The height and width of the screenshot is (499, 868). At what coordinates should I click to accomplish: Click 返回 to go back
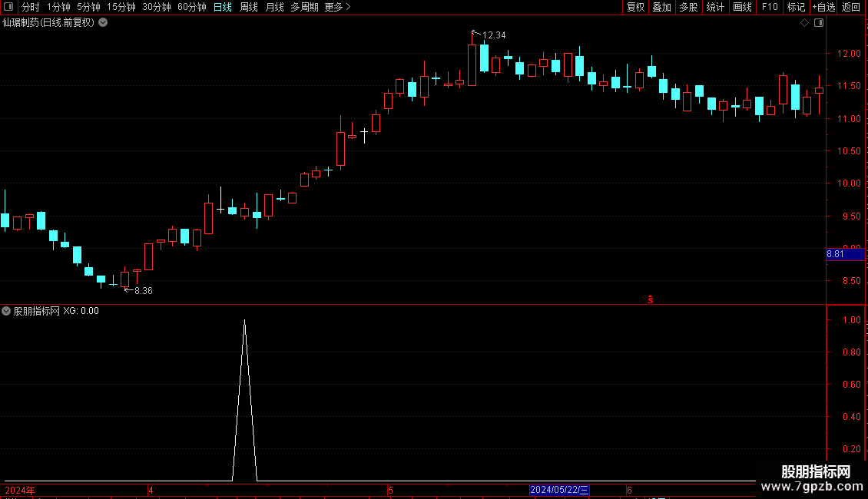(851, 7)
